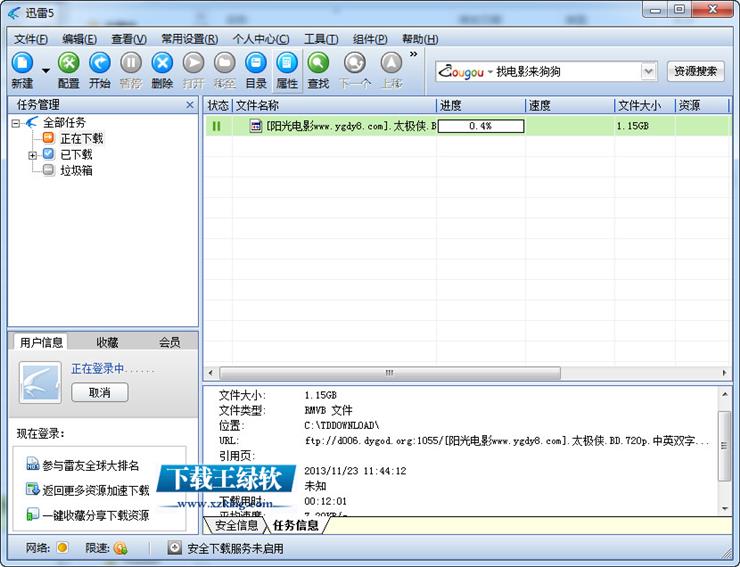Image resolution: width=740 pixels, height=567 pixels.
Task: Click the 取消 login button
Action: (100, 392)
